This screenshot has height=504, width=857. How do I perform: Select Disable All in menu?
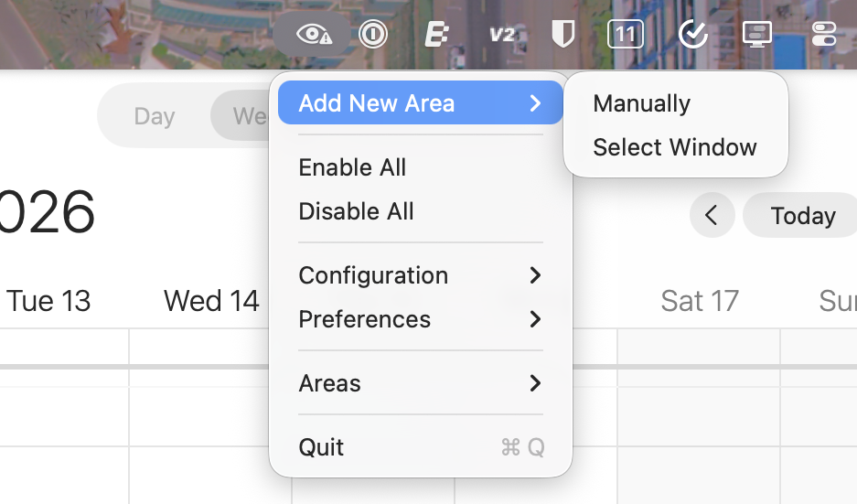pyautogui.click(x=357, y=211)
